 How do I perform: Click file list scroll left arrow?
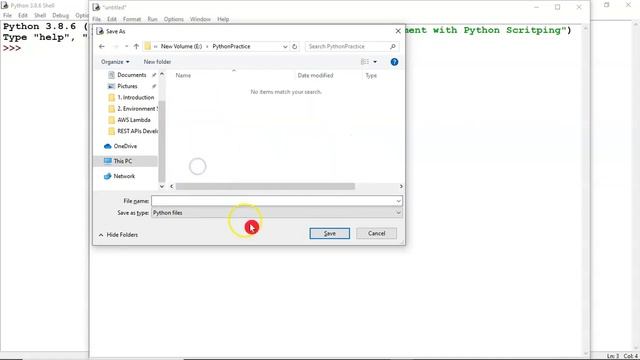coord(171,186)
